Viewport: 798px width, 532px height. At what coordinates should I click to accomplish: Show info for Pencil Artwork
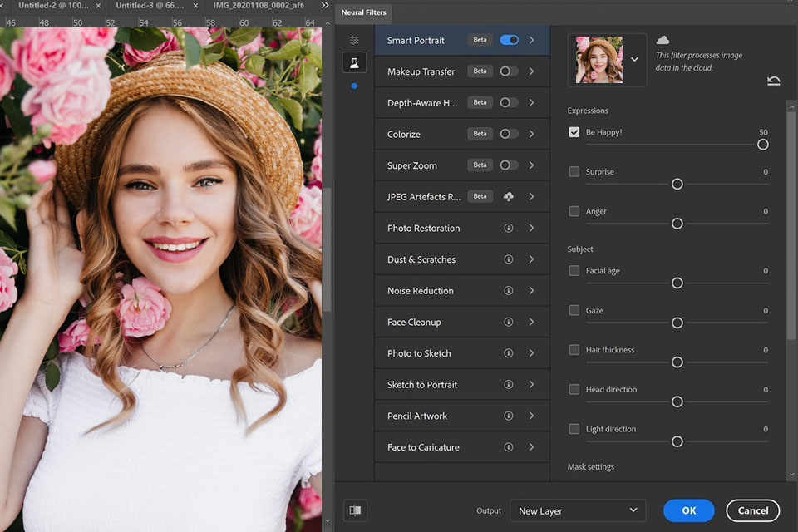[x=509, y=416]
